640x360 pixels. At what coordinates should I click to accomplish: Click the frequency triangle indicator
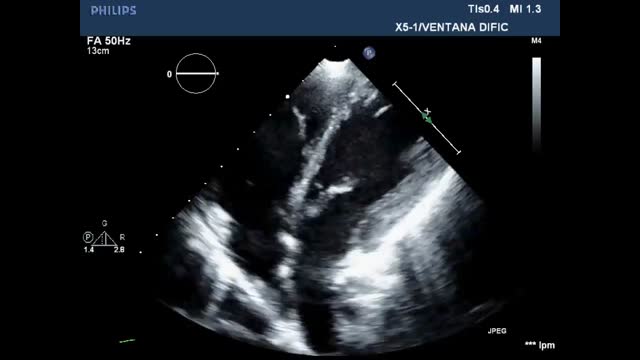[x=105, y=239]
